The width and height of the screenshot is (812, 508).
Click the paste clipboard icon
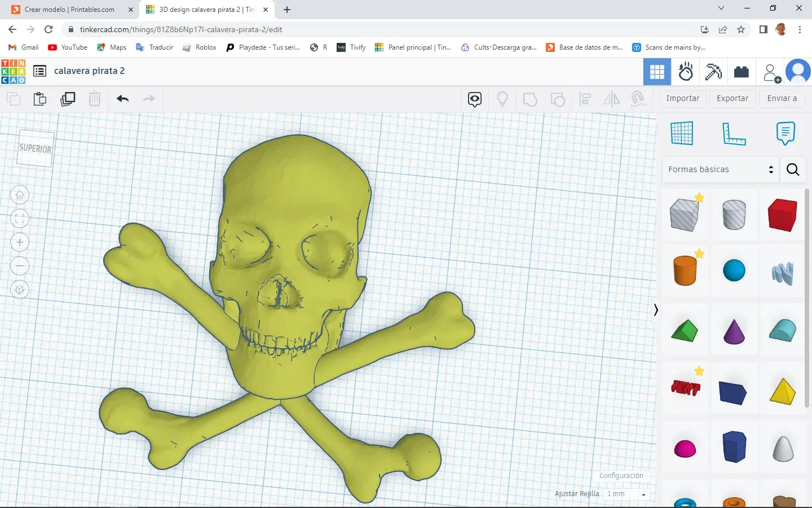tap(40, 99)
